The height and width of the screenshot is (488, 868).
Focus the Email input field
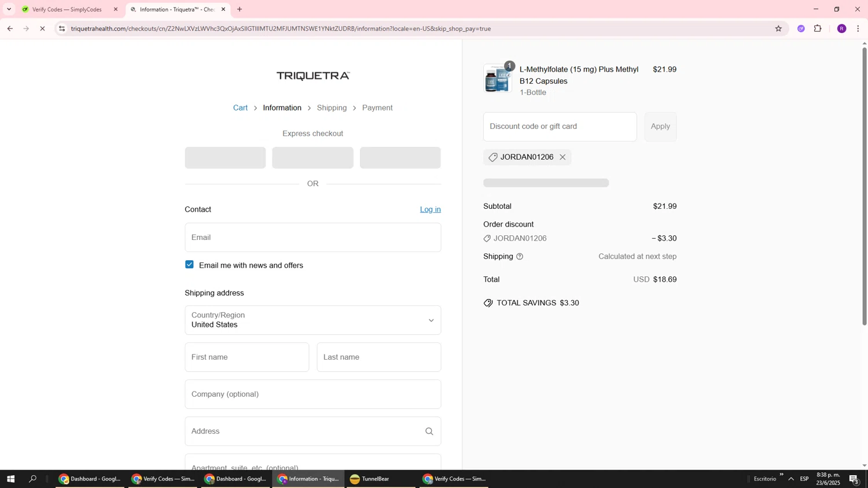[312, 238]
